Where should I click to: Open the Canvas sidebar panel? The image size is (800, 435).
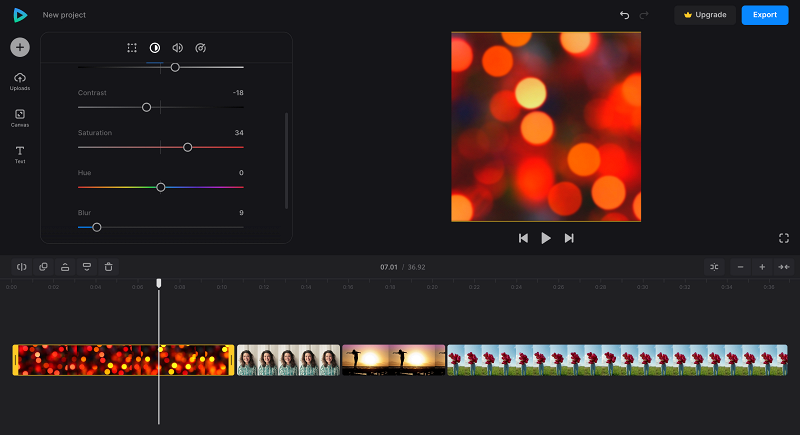(x=20, y=118)
